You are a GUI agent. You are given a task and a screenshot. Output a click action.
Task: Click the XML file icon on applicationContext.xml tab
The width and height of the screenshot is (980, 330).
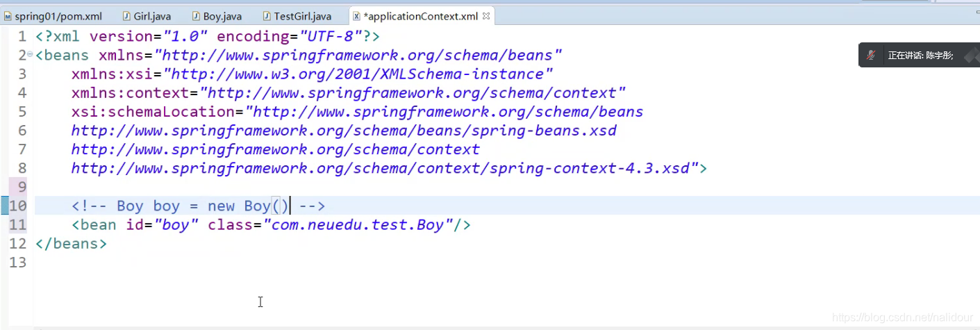point(356,15)
